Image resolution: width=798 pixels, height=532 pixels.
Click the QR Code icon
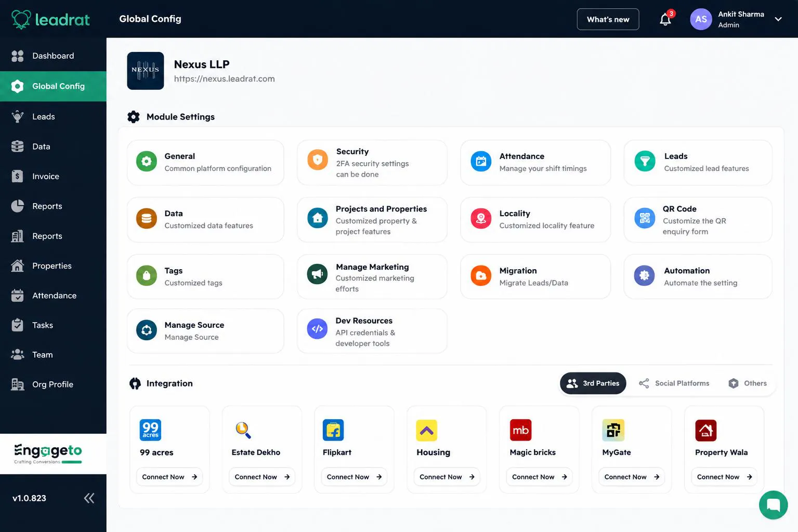tap(645, 218)
